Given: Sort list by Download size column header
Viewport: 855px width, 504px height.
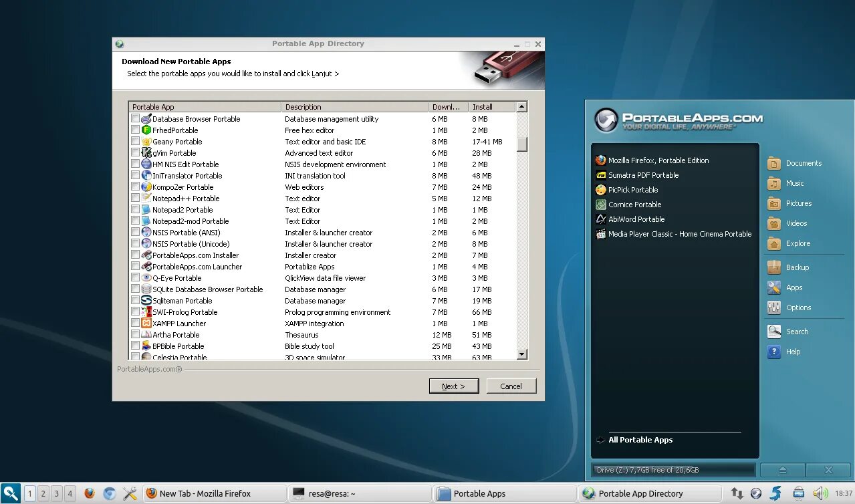Looking at the screenshot, I should pyautogui.click(x=449, y=107).
